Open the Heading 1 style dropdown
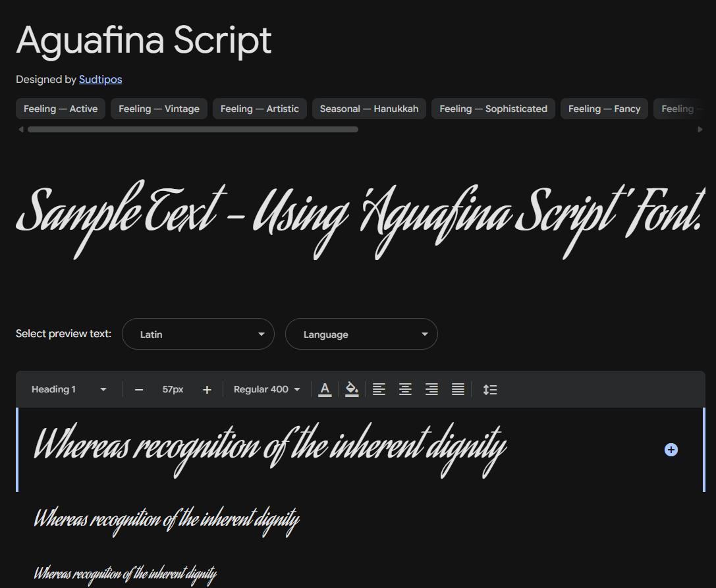The height and width of the screenshot is (588, 716). pyautogui.click(x=69, y=389)
